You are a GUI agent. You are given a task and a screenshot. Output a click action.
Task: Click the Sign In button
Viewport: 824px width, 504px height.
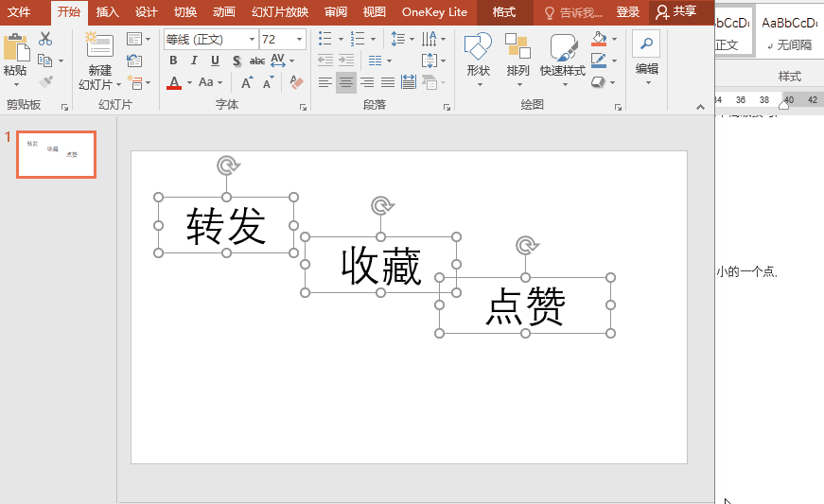click(628, 12)
